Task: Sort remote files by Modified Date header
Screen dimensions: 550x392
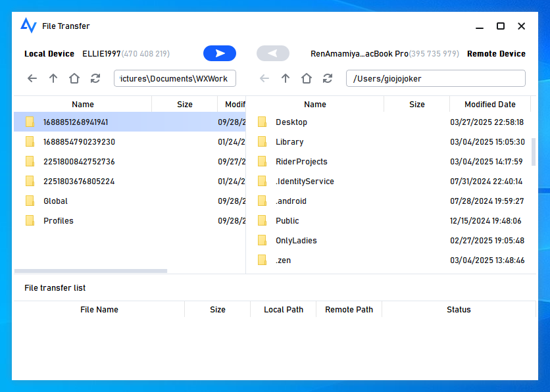Action: click(489, 105)
